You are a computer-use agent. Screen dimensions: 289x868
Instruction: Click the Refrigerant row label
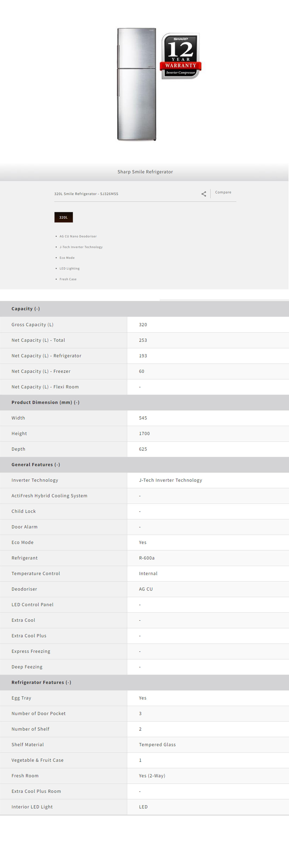25,558
